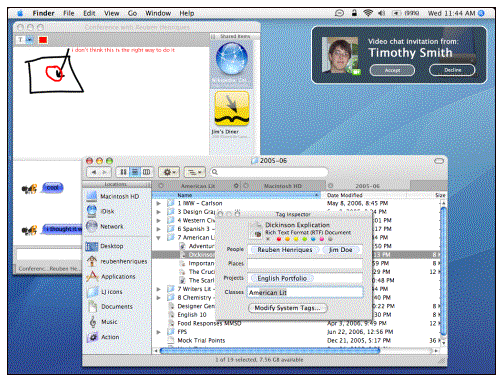Select the Mock Trial Points file

(x=201, y=340)
